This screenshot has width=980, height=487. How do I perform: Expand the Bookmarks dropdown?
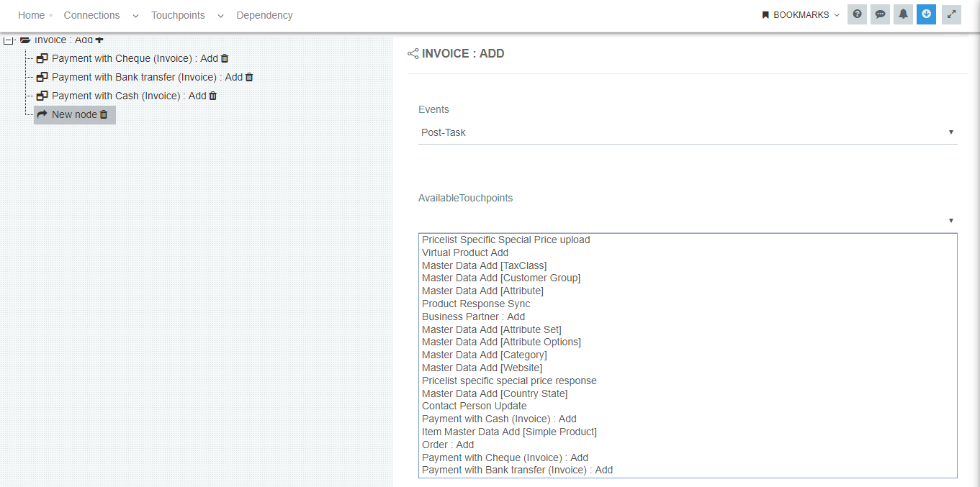(801, 15)
